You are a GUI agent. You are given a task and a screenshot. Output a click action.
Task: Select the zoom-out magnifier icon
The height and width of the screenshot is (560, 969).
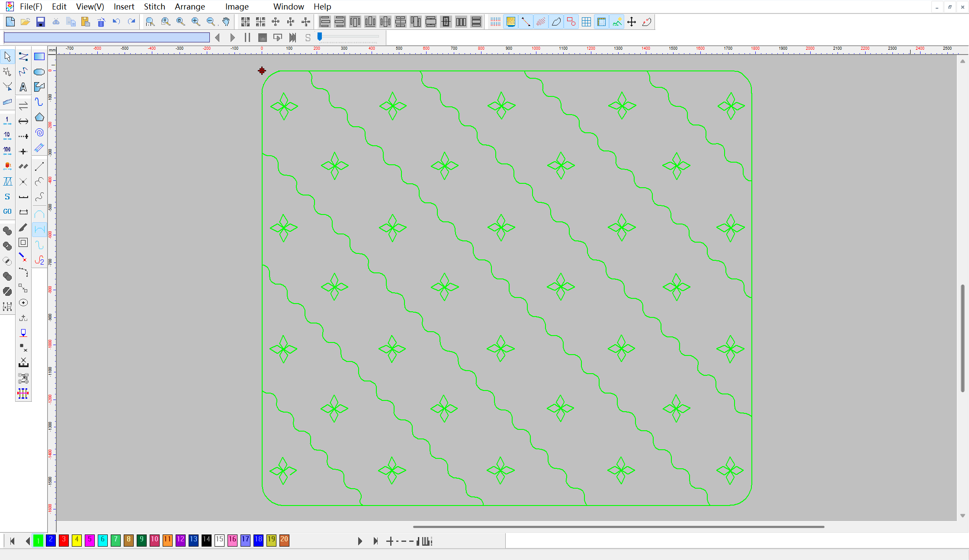(211, 22)
